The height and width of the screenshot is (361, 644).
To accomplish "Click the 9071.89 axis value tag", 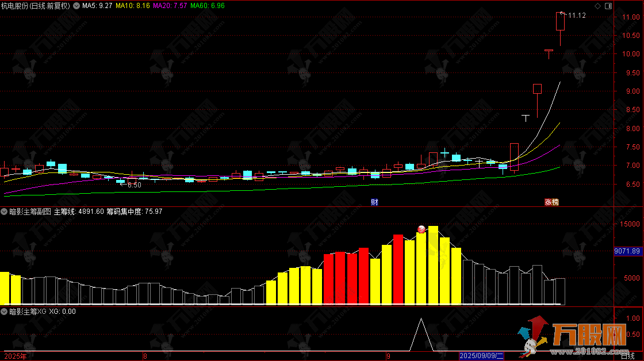I will tap(627, 251).
